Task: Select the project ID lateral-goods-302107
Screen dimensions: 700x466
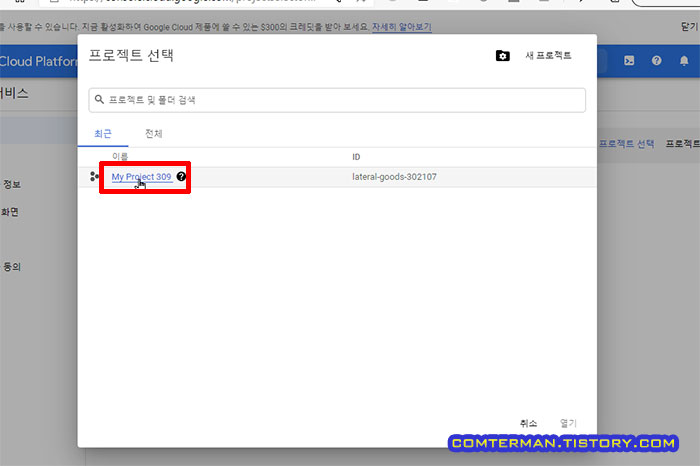Action: (x=394, y=177)
